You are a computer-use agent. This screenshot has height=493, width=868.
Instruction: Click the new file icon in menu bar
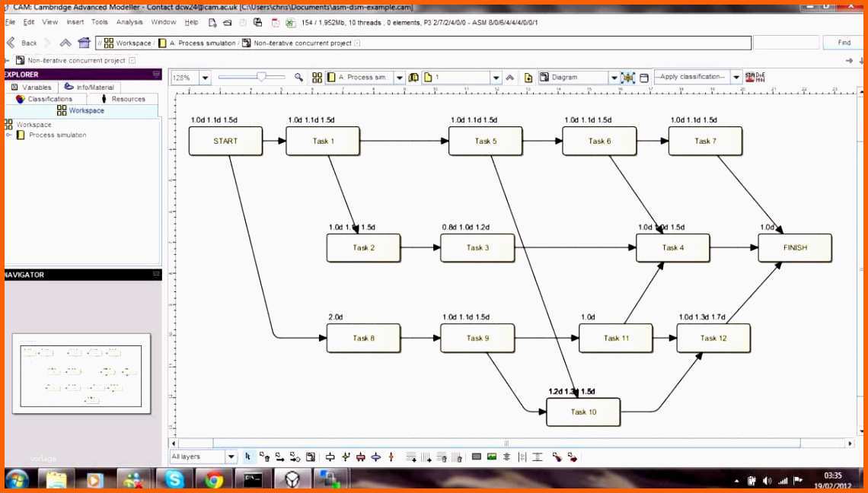212,23
